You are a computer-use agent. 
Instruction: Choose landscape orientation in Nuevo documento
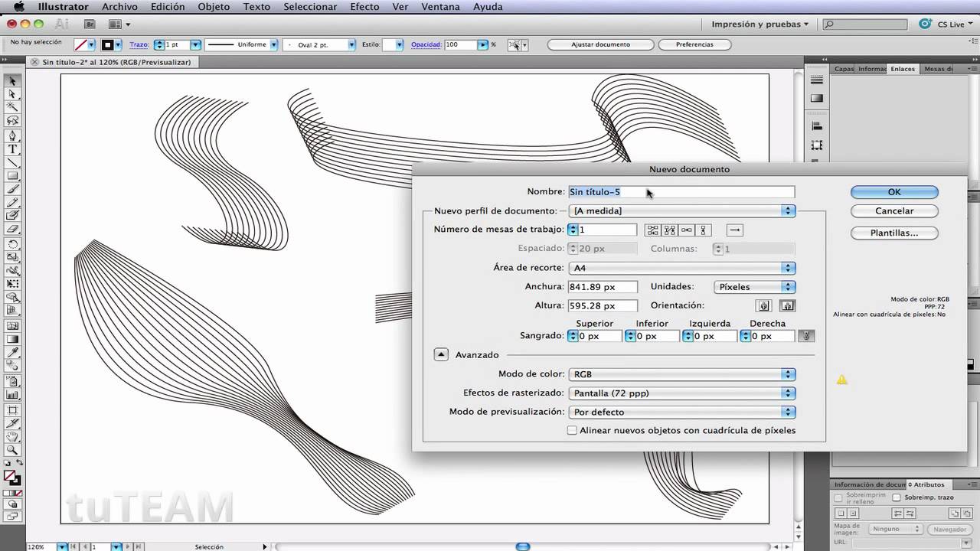tap(788, 306)
